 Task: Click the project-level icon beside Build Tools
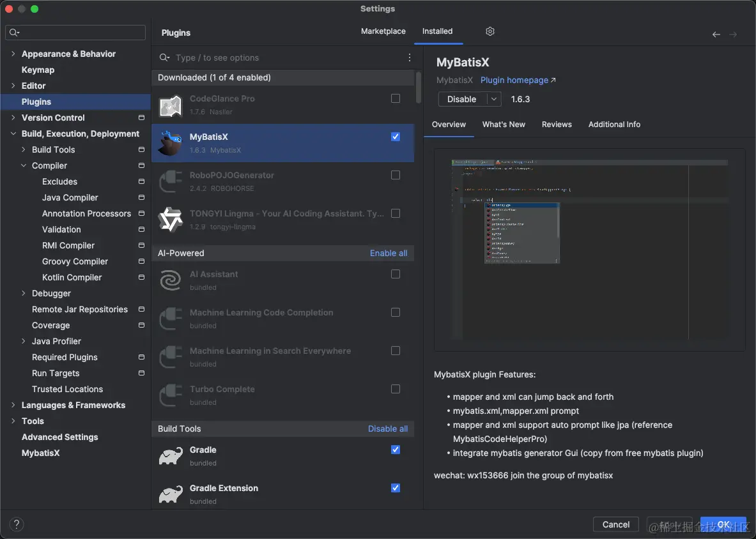(x=141, y=149)
